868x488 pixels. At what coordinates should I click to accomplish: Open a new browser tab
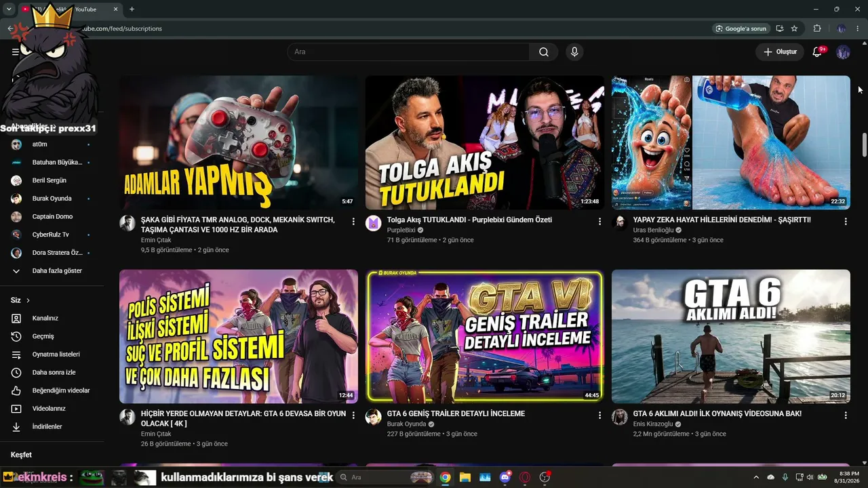click(x=132, y=9)
